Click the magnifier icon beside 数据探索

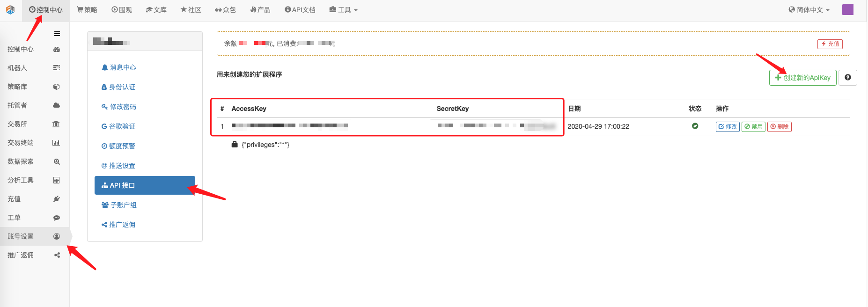point(57,161)
